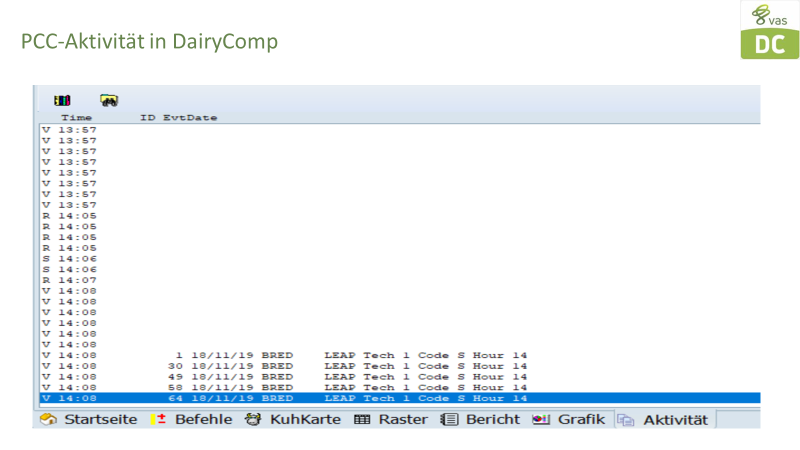Click the ID column header
The height and width of the screenshot is (450, 800).
point(147,118)
